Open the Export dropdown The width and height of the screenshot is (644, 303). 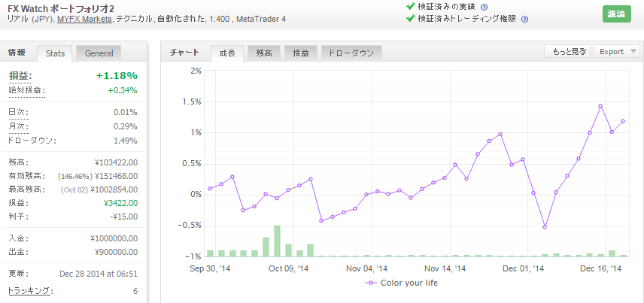(x=616, y=51)
